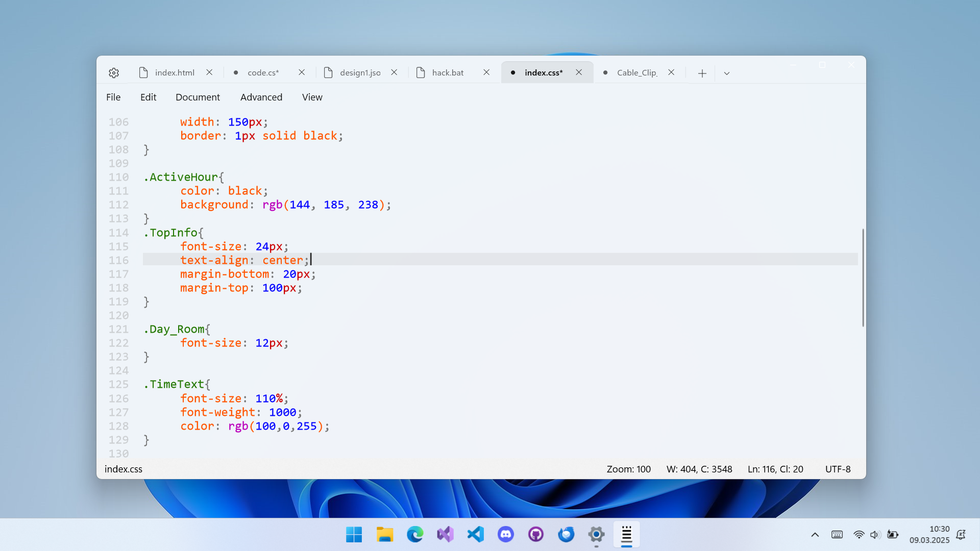Click the index.css filename in status bar

click(x=124, y=469)
